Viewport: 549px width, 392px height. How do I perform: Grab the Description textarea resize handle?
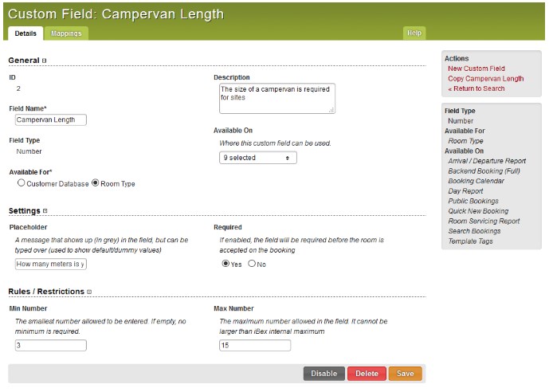[x=331, y=110]
